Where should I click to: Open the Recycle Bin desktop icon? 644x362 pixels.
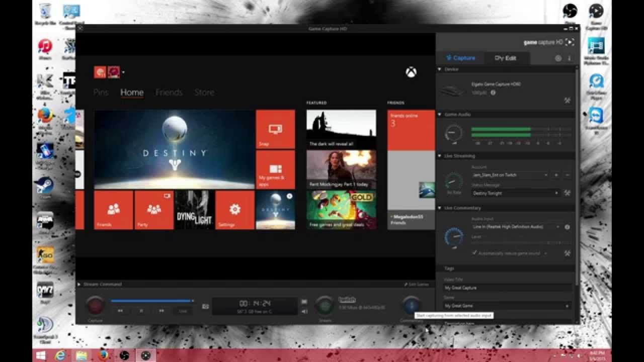tap(45, 14)
